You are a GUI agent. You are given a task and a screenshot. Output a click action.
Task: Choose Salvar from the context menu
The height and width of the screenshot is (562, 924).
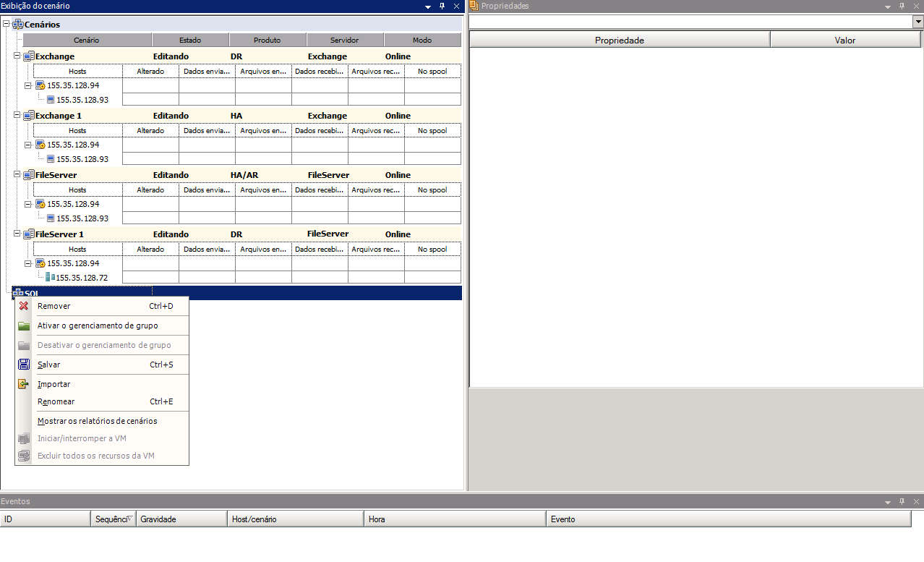(x=102, y=365)
